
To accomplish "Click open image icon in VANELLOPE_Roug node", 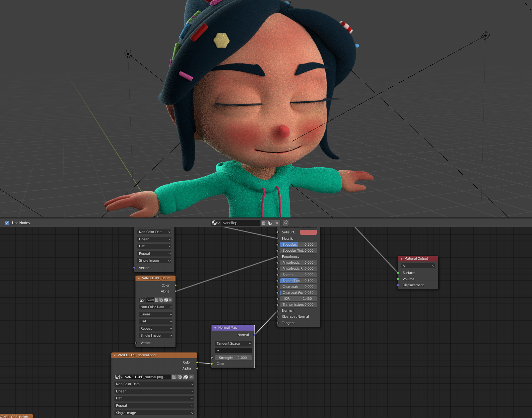I will (x=166, y=300).
